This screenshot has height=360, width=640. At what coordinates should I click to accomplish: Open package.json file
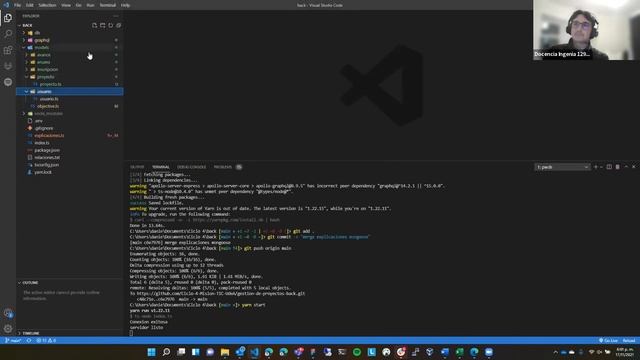point(69,150)
